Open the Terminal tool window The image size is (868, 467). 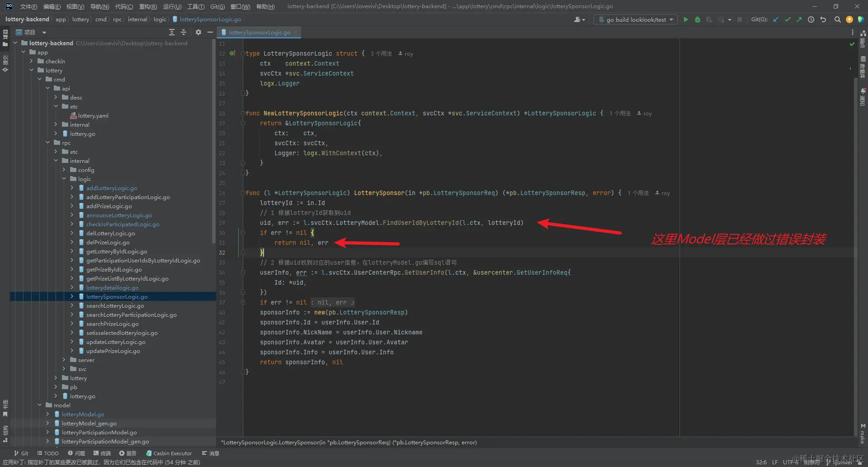(x=102, y=453)
